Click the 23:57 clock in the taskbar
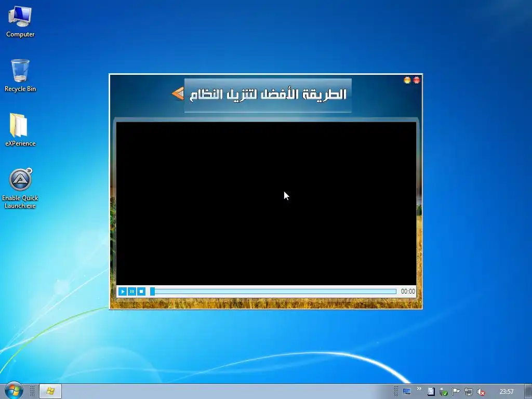Screen dimensions: 532x399 507,392
